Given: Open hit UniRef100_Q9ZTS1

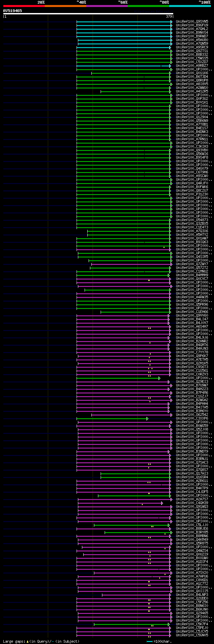Looking at the screenshot, I should [192, 51].
